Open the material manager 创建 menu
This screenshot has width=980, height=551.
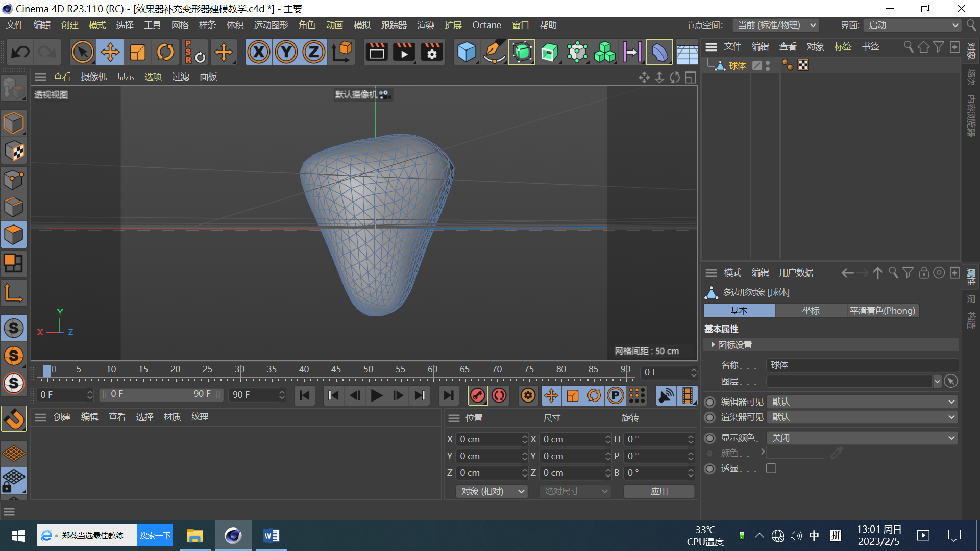pyautogui.click(x=62, y=417)
